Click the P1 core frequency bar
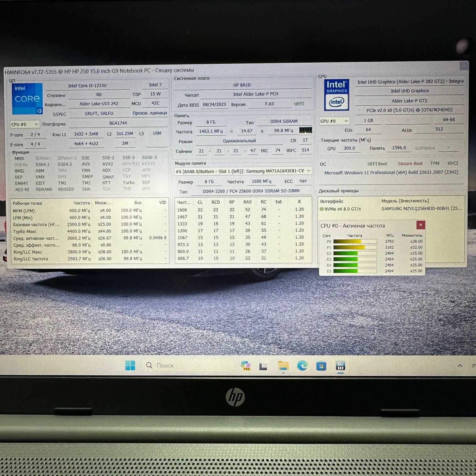This screenshot has width=476, height=476. pyautogui.click(x=355, y=247)
